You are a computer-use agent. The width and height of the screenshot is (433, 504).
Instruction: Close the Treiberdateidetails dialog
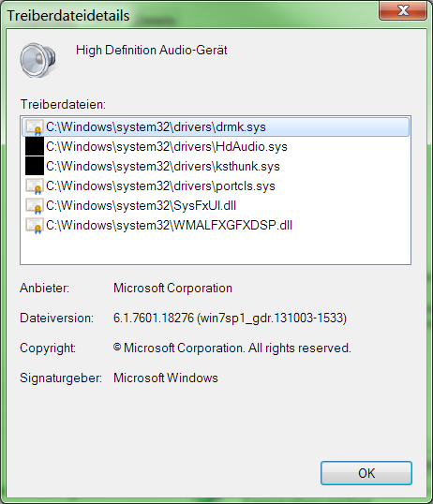click(x=403, y=10)
